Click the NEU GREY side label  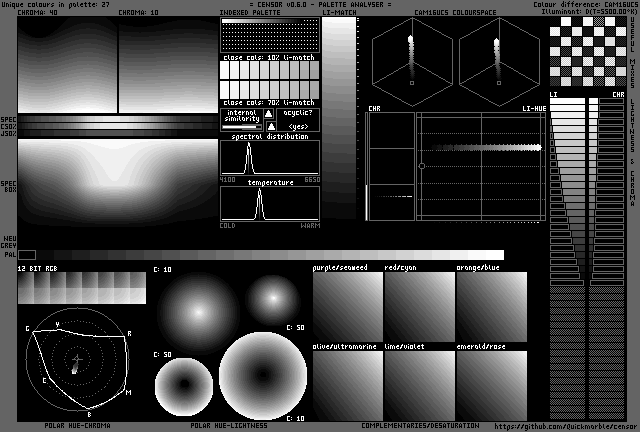pyautogui.click(x=9, y=242)
